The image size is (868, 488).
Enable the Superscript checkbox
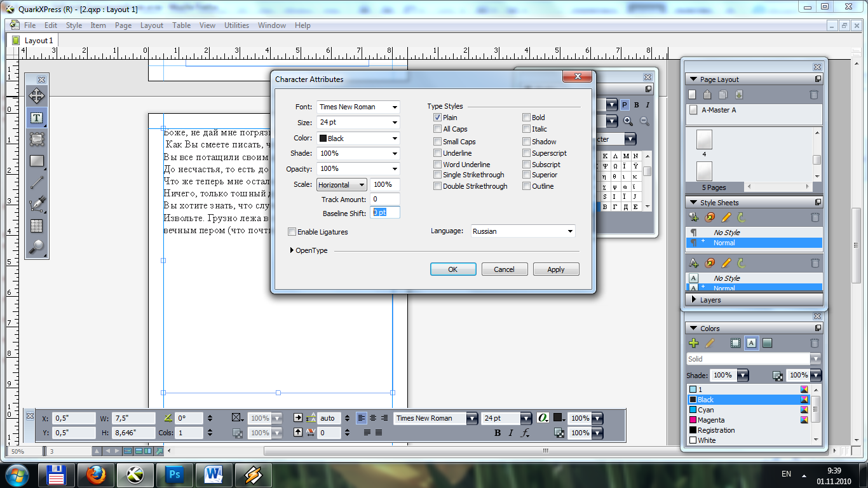(x=526, y=153)
